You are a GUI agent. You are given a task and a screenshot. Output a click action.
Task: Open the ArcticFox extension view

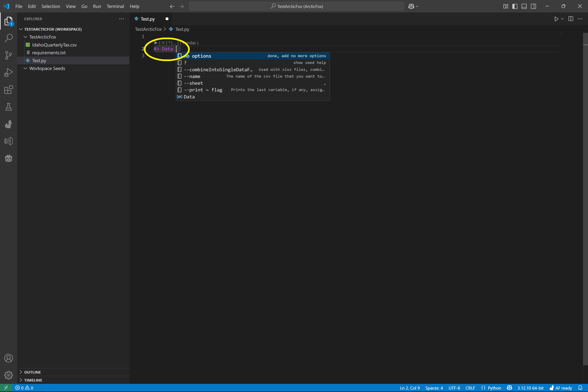[x=9, y=124]
